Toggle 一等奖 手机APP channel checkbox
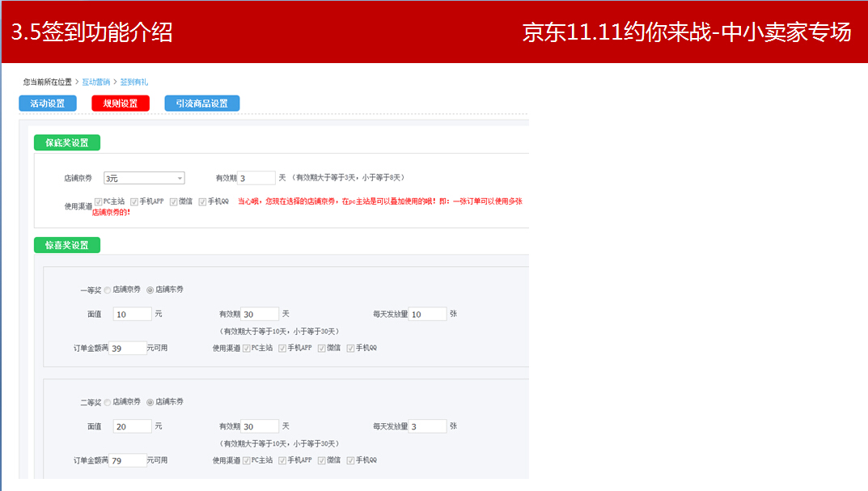Viewport: 868px width, 491px height. tap(282, 348)
